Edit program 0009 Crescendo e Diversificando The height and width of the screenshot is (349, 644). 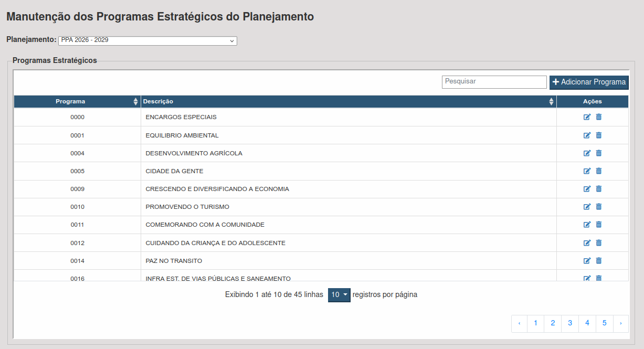pyautogui.click(x=587, y=189)
